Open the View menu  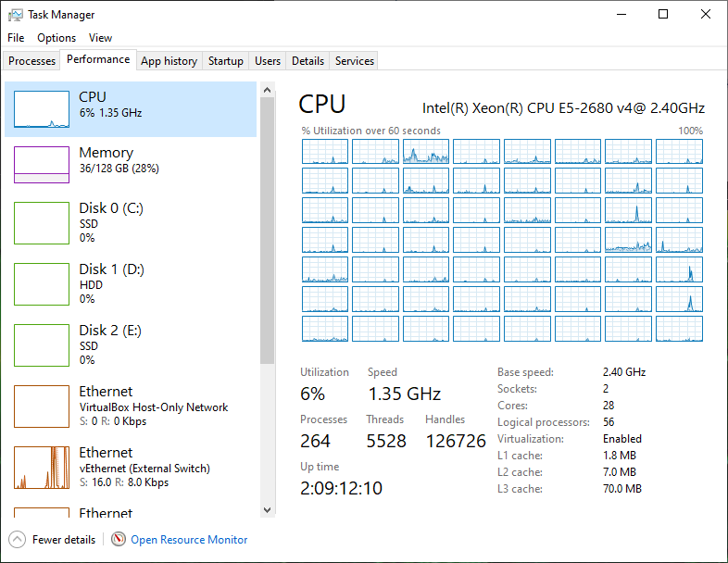100,38
